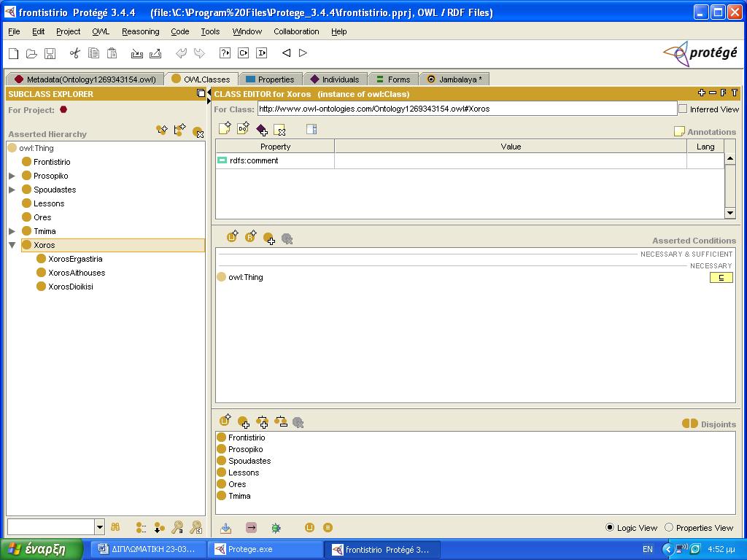Click the Start (έναρξη) button
This screenshot has height=560, width=747.
click(x=42, y=549)
